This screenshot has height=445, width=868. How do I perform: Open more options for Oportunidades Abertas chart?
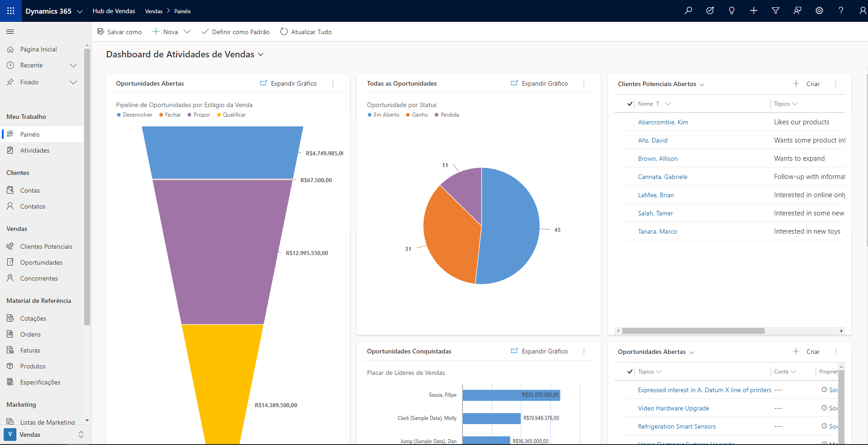[333, 84]
